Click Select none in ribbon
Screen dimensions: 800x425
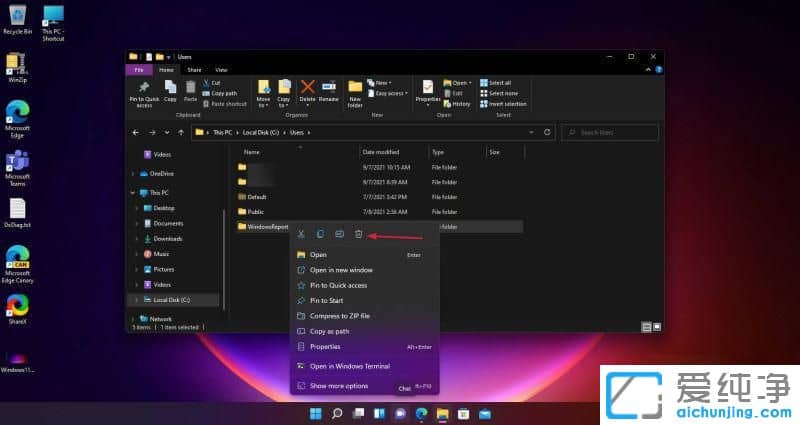[499, 93]
